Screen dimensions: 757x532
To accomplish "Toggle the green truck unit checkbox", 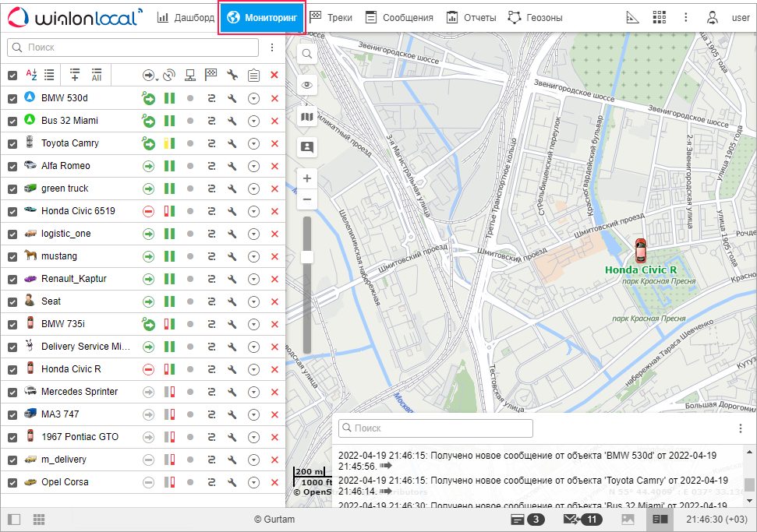I will point(12,188).
